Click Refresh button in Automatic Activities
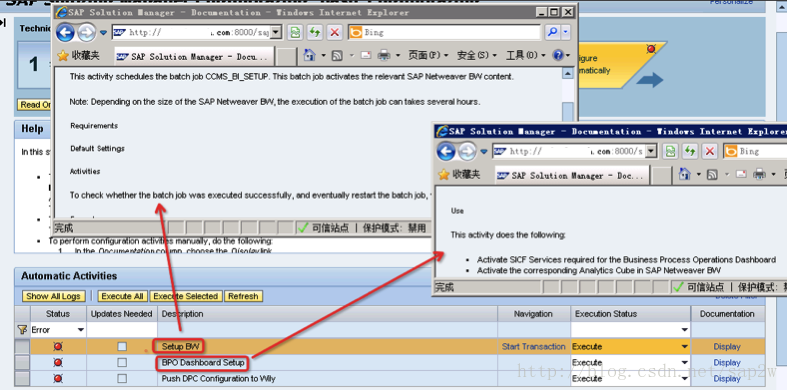The height and width of the screenshot is (391, 788). coord(243,296)
